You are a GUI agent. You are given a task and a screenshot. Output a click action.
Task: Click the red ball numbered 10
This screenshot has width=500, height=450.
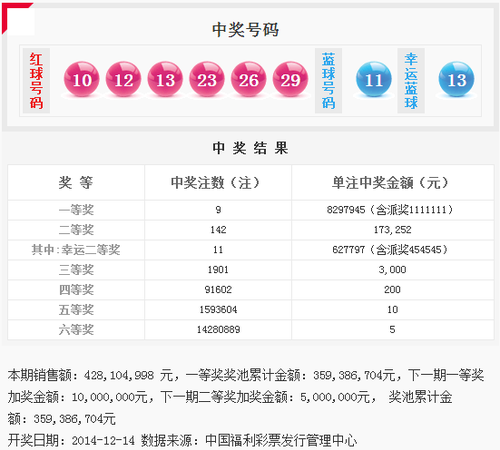coord(82,79)
